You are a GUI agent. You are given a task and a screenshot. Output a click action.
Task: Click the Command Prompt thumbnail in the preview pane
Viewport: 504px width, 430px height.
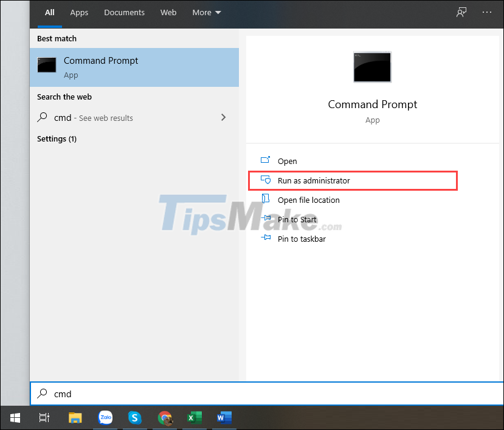(372, 67)
